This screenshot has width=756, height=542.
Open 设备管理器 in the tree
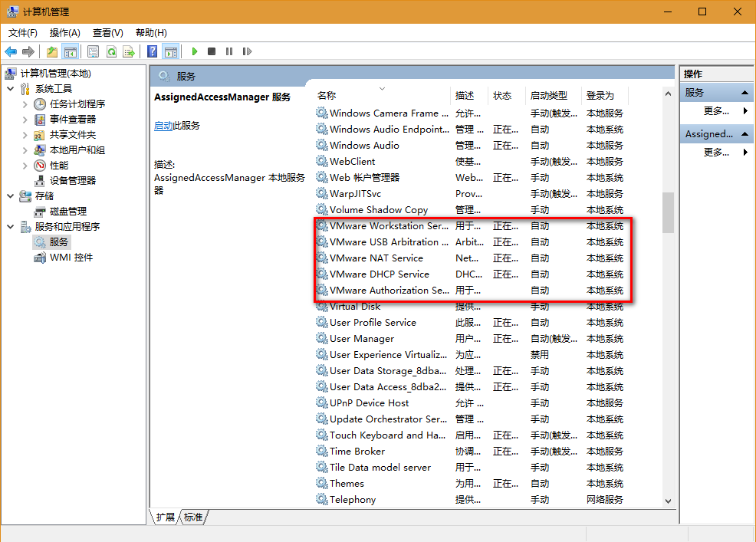coord(72,181)
